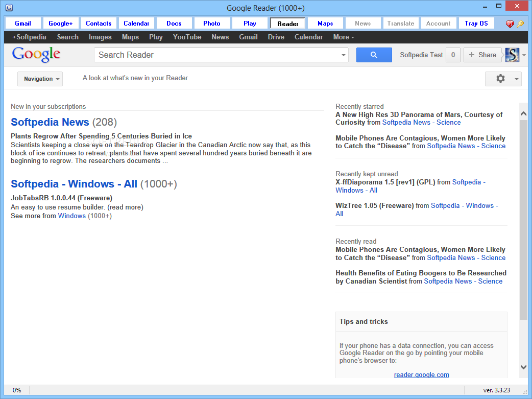Click +Softpedia in the black bar
The height and width of the screenshot is (399, 532).
(29, 37)
